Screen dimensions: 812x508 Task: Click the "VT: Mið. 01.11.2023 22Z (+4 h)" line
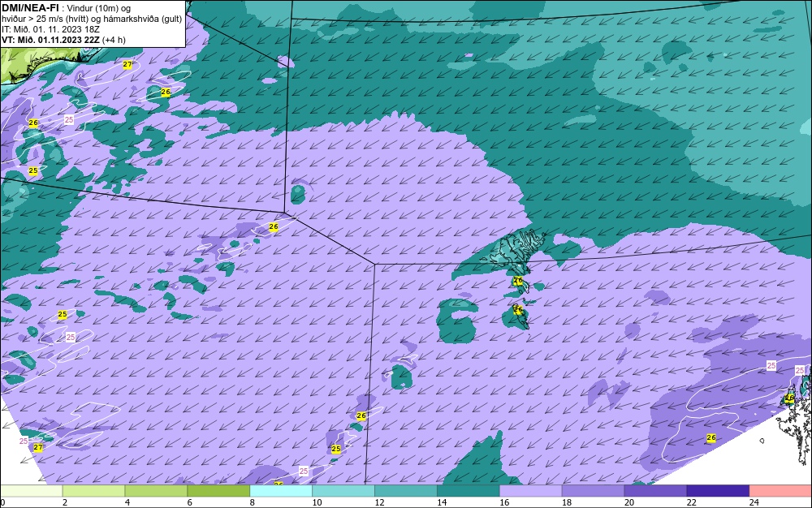coord(63,40)
